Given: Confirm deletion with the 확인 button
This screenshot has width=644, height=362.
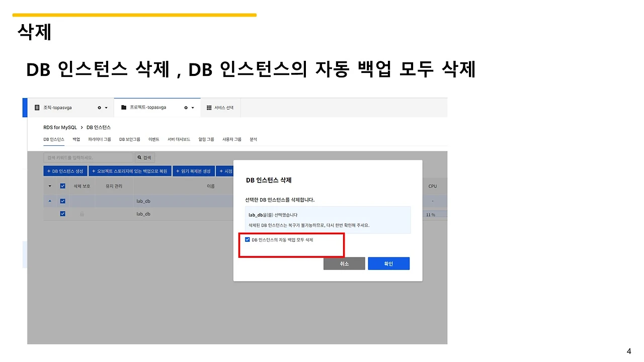Looking at the screenshot, I should 388,263.
